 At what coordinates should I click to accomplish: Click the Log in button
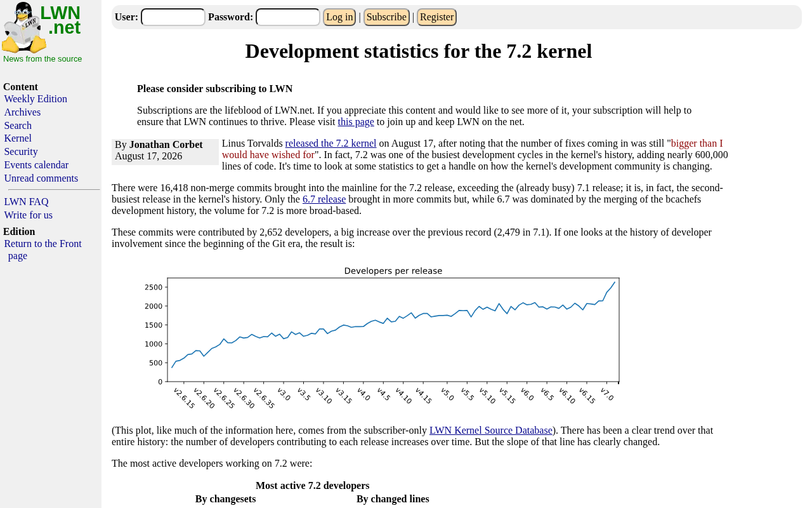pyautogui.click(x=339, y=17)
